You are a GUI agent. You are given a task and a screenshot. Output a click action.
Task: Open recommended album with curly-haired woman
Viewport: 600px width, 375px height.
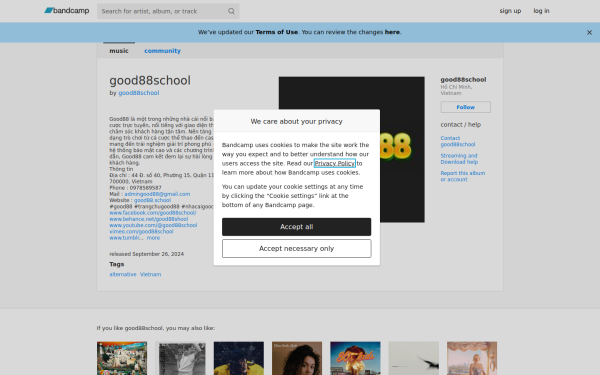click(297, 358)
